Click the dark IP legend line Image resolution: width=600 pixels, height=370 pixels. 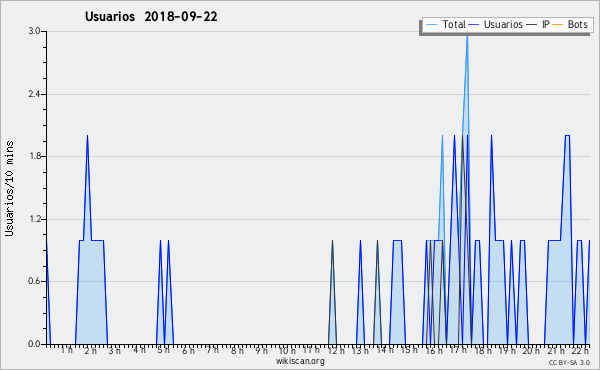(x=532, y=24)
